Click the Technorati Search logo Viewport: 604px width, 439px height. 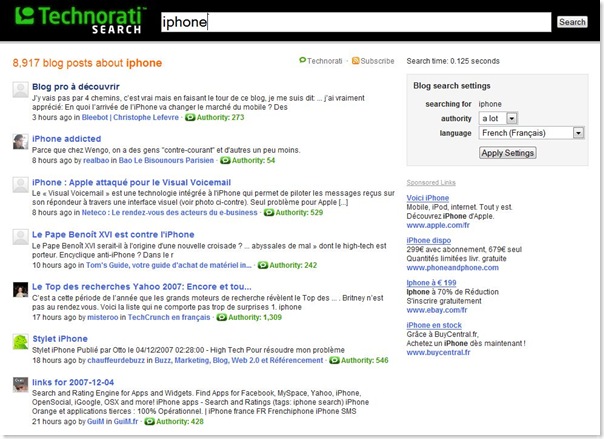pos(81,20)
